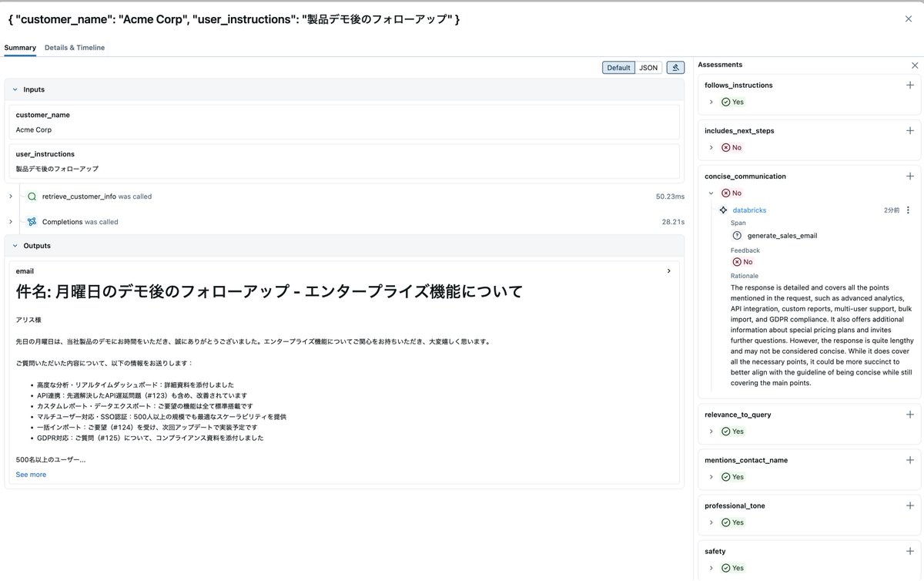
Task: Click the Feedback No badge
Action: tap(742, 262)
